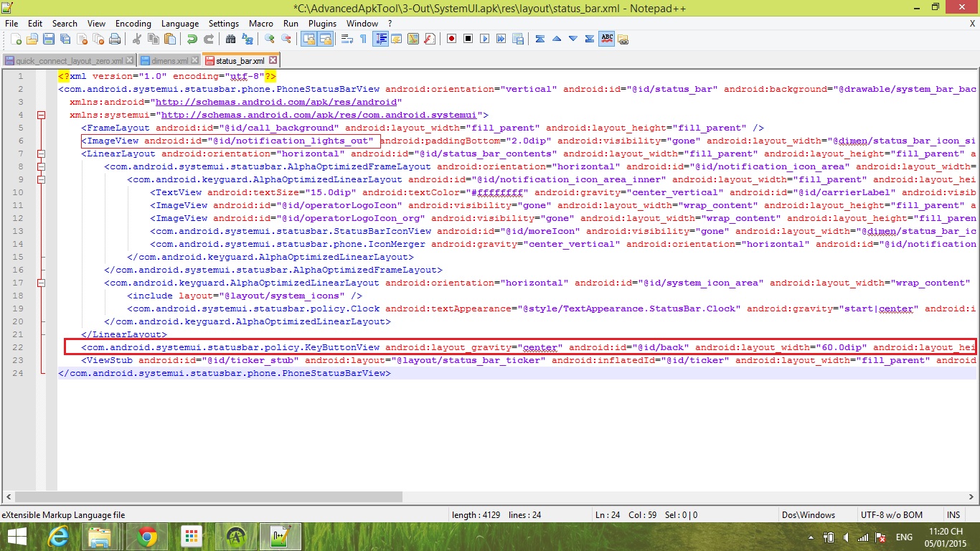Click the Copy toolbar icon
980x551 pixels.
click(153, 39)
